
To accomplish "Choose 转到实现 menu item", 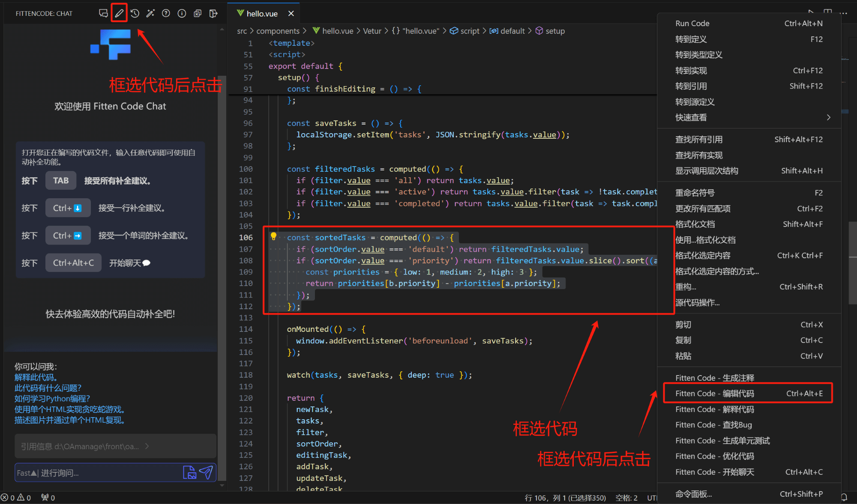I will point(749,71).
